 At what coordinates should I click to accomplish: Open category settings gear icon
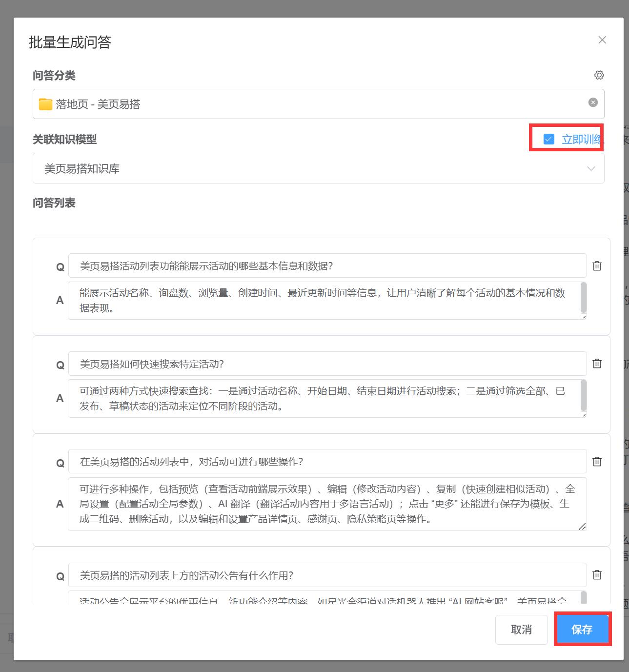[599, 75]
